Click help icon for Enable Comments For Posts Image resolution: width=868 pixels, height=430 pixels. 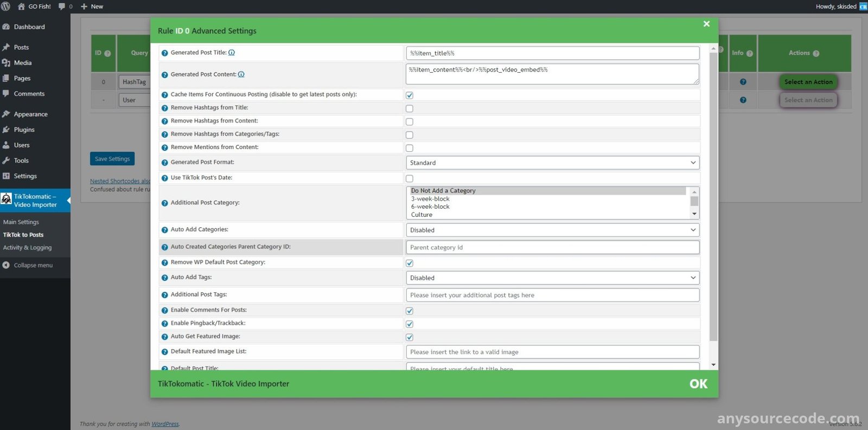[x=165, y=310]
